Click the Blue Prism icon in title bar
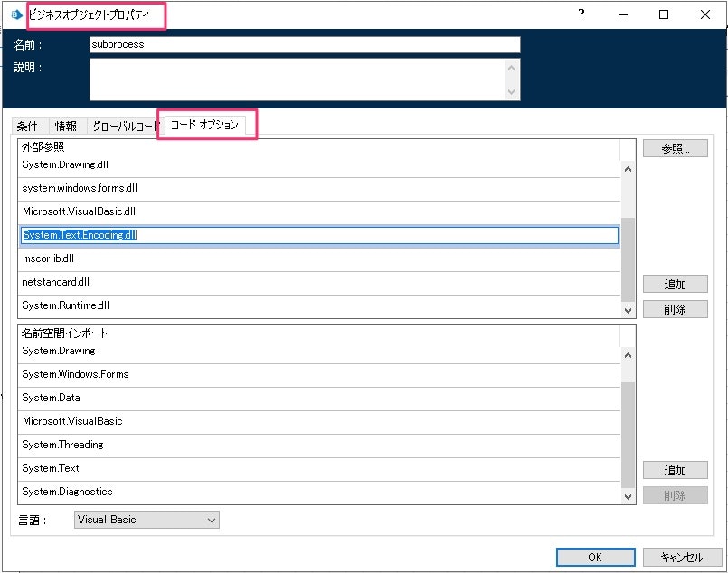 pyautogui.click(x=16, y=14)
